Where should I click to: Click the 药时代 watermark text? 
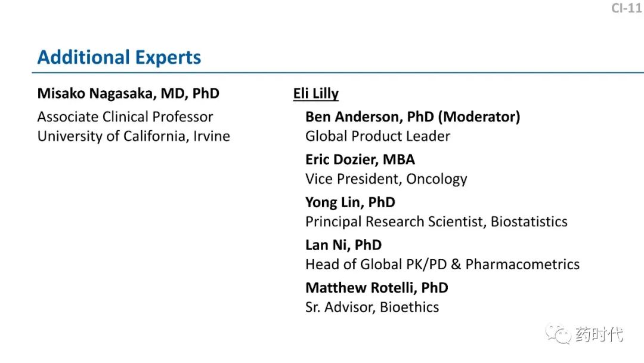pos(599,334)
